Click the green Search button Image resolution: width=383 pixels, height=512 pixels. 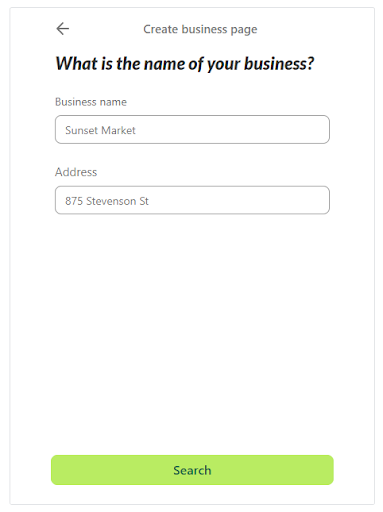coord(192,470)
